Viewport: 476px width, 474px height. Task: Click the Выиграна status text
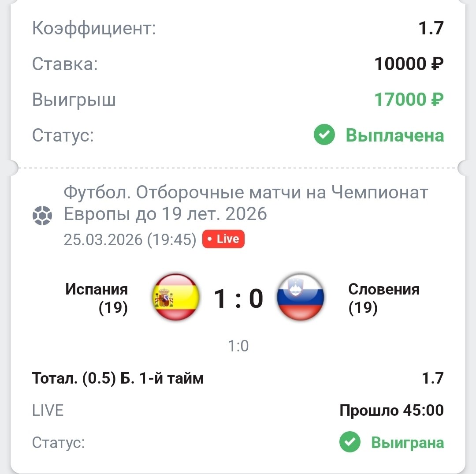(407, 442)
